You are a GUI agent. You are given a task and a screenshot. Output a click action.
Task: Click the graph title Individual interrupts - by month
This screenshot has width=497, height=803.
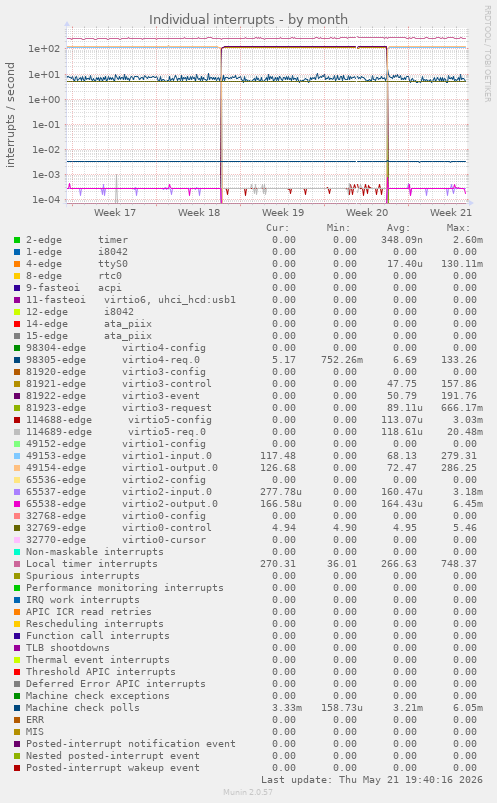click(x=248, y=19)
